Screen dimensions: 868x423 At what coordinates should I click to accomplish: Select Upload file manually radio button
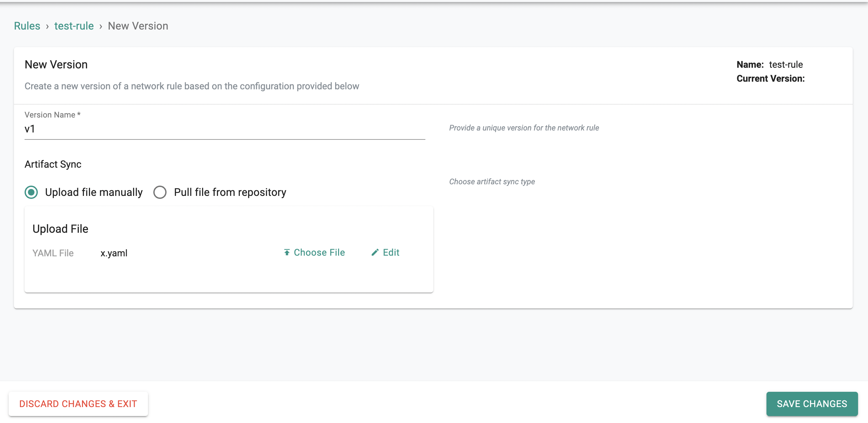tap(32, 192)
